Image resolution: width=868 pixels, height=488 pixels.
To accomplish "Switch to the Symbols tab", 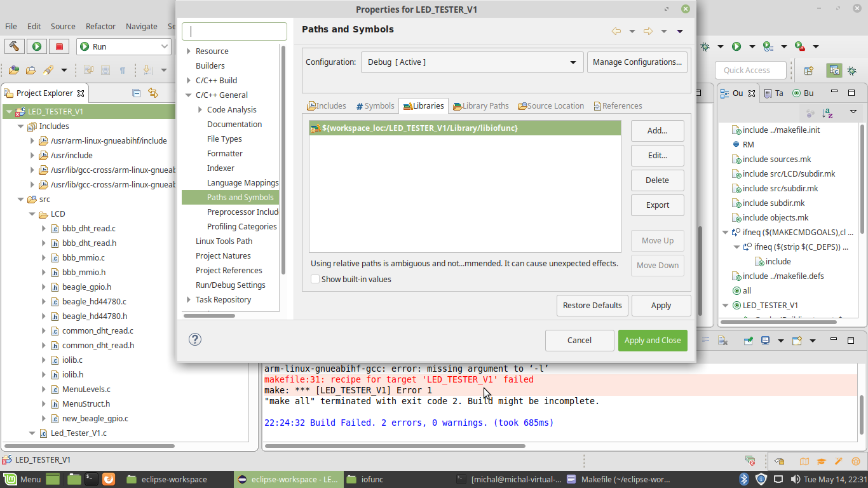I will 375,106.
